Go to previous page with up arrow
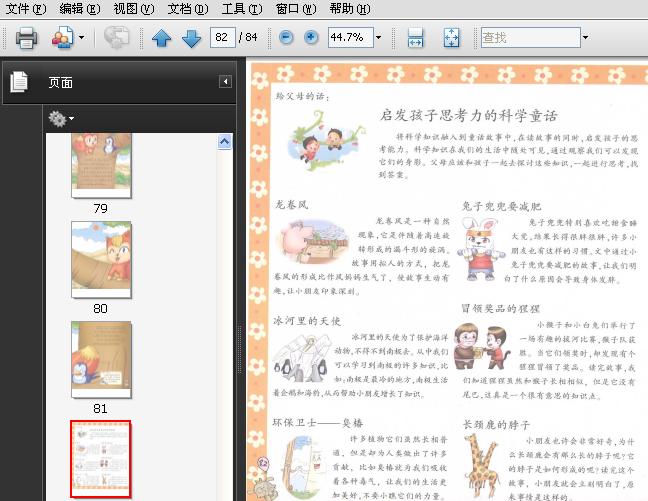 (x=162, y=38)
